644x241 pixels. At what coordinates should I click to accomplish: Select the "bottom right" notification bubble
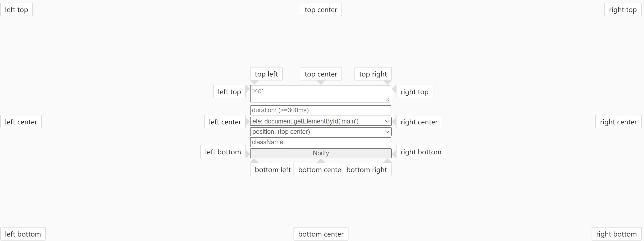(367, 169)
